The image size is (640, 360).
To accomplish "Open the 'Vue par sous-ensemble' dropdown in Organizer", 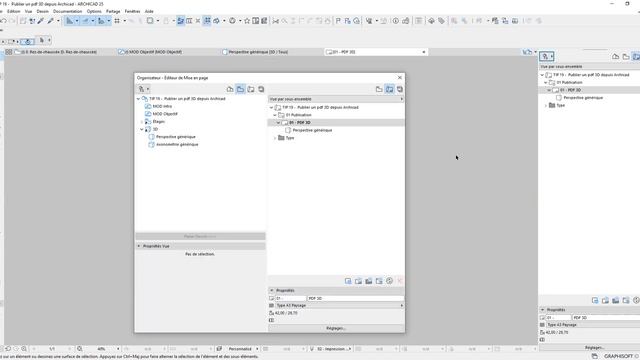I will pos(336,99).
